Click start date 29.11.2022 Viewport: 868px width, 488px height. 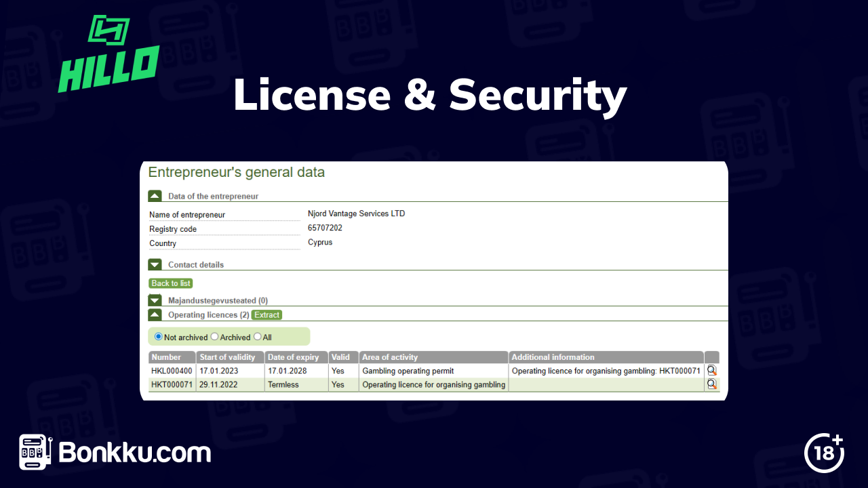(x=218, y=384)
